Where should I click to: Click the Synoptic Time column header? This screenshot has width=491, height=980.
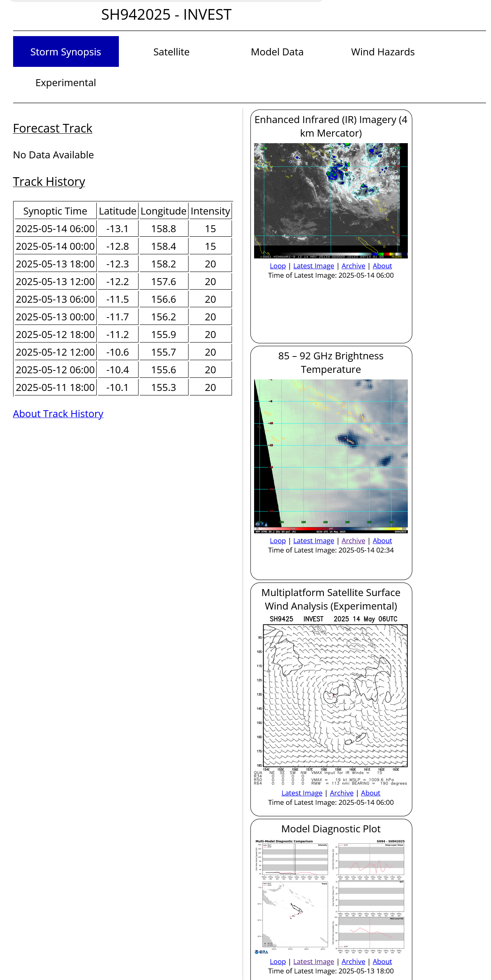pyautogui.click(x=55, y=211)
